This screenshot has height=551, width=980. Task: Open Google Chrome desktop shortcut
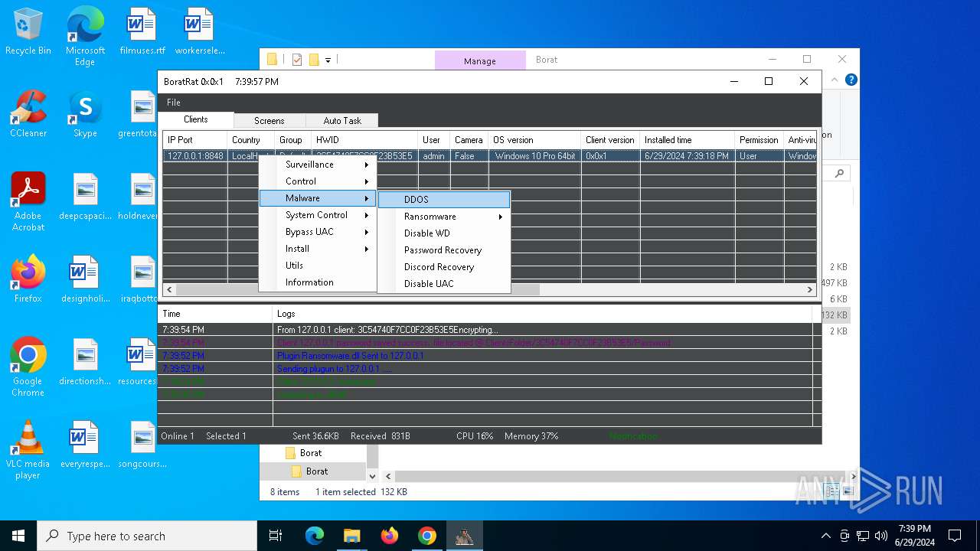[28, 367]
